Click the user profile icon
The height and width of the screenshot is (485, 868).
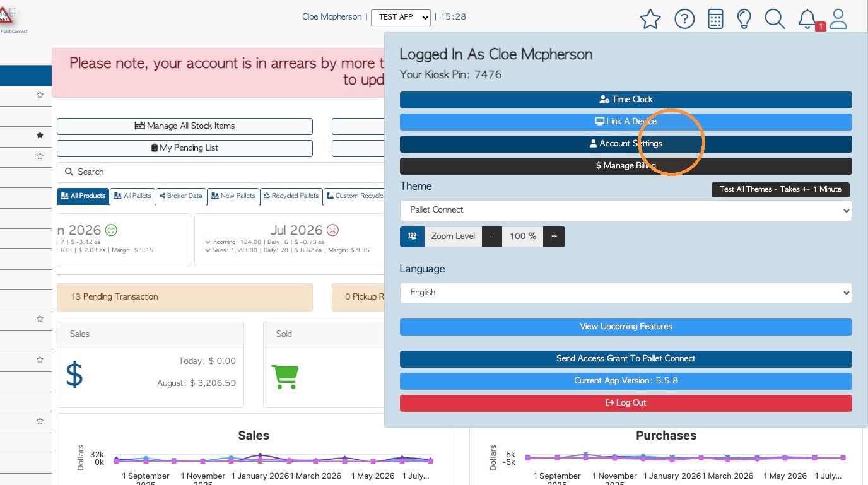point(838,19)
